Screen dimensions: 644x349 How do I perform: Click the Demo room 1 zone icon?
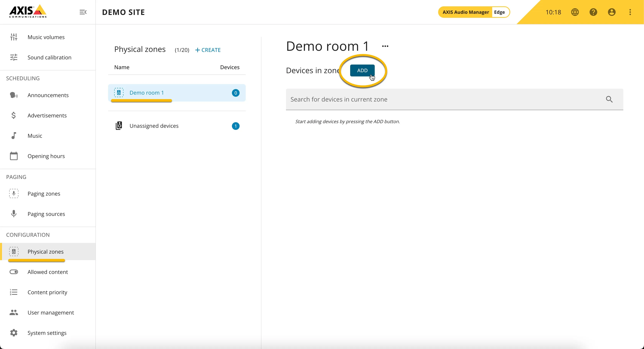[x=119, y=93]
